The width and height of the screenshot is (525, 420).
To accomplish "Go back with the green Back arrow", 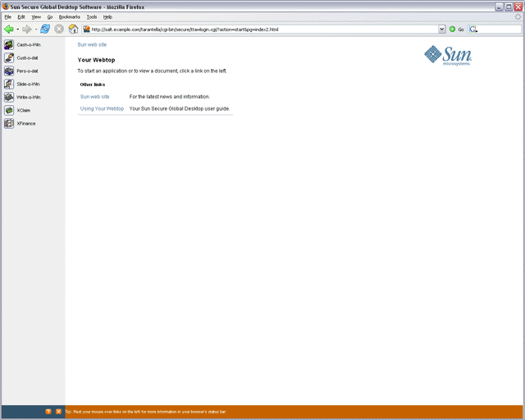I will click(x=9, y=30).
